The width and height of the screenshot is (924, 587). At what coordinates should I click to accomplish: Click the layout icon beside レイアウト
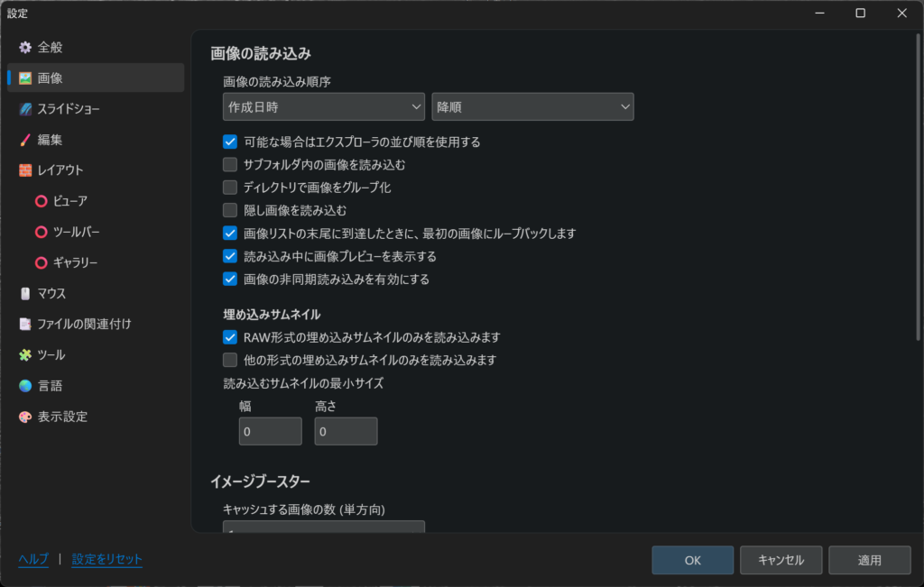point(25,170)
